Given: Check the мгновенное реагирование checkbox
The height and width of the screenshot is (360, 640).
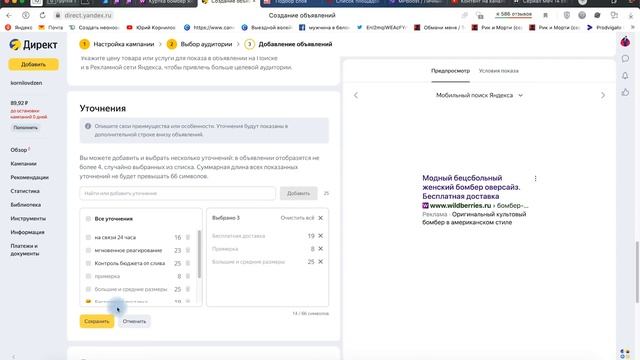Looking at the screenshot, I should (88, 250).
